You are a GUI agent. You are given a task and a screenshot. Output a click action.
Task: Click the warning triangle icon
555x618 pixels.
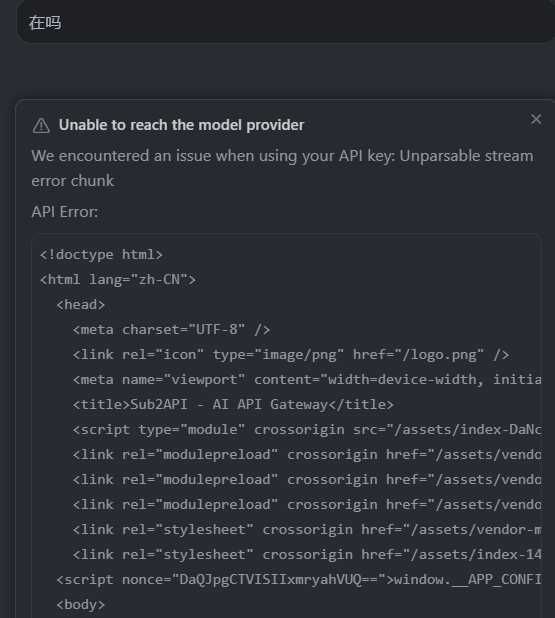coord(41,126)
